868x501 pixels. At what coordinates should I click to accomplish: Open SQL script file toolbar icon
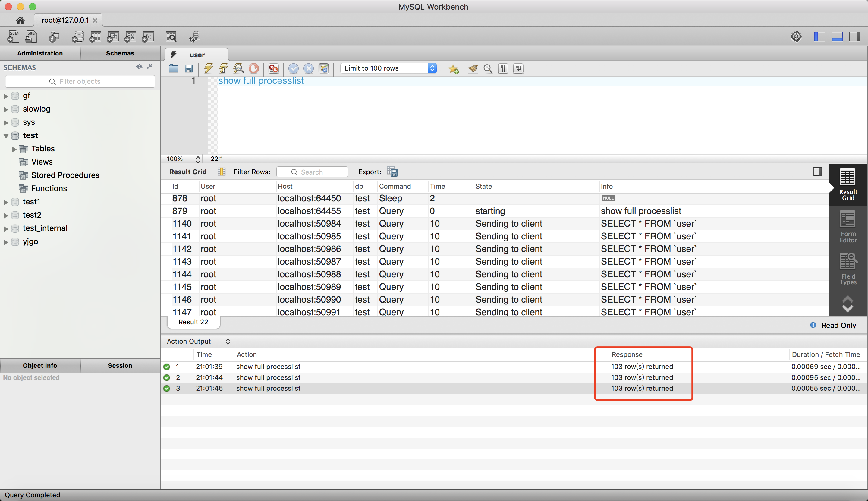point(31,36)
